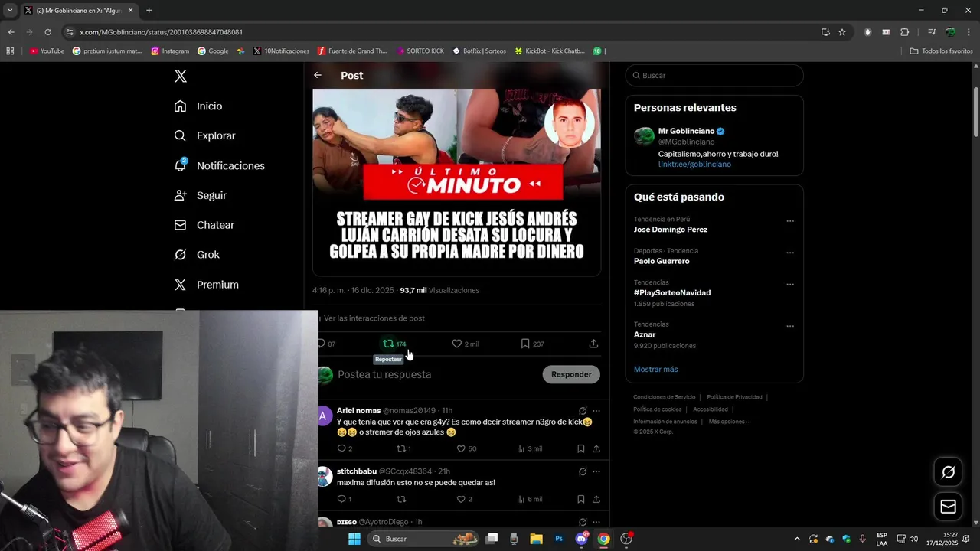The image size is (980, 551).
Task: Open Chrome extensions puzzle icon
Action: [904, 32]
